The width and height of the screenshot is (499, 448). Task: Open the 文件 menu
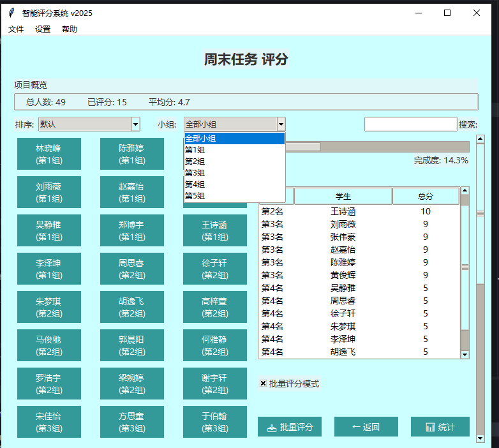[16, 29]
